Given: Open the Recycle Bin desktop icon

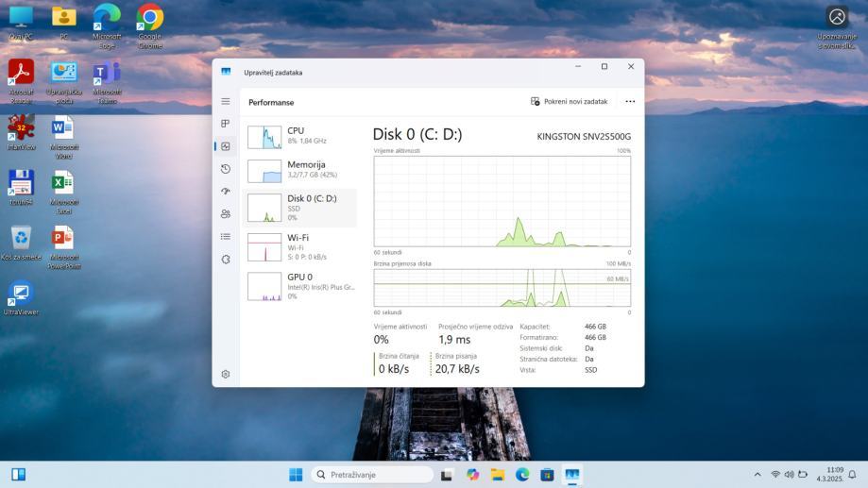Looking at the screenshot, I should [21, 243].
